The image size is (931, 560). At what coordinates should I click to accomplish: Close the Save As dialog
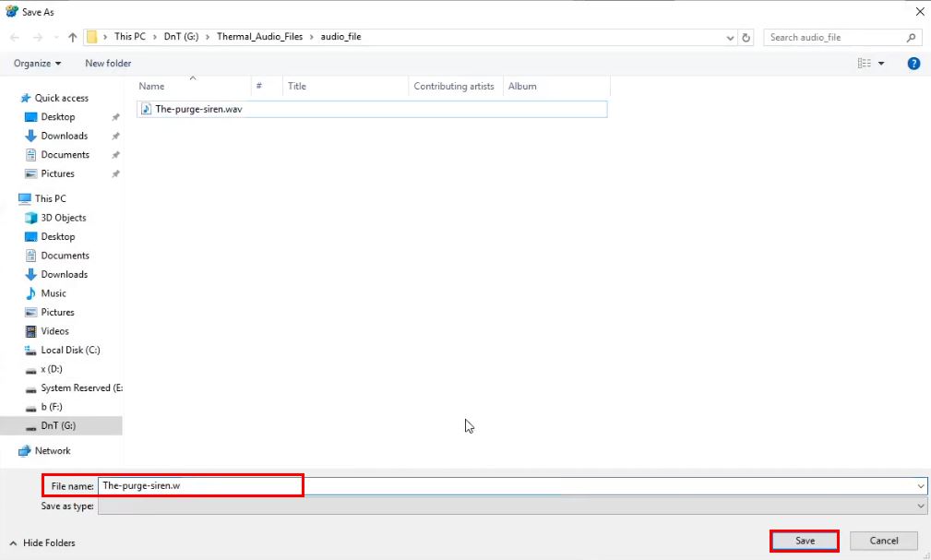(x=919, y=11)
